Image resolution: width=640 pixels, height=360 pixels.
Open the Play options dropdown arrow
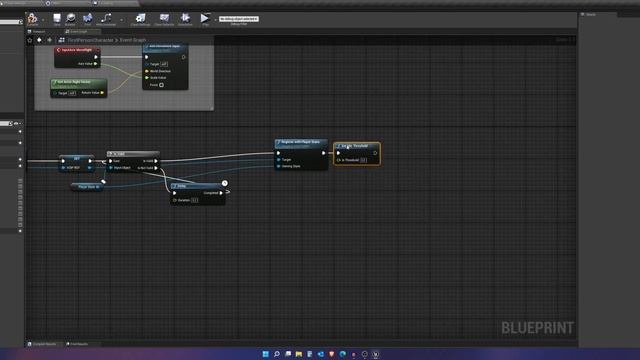pos(215,20)
